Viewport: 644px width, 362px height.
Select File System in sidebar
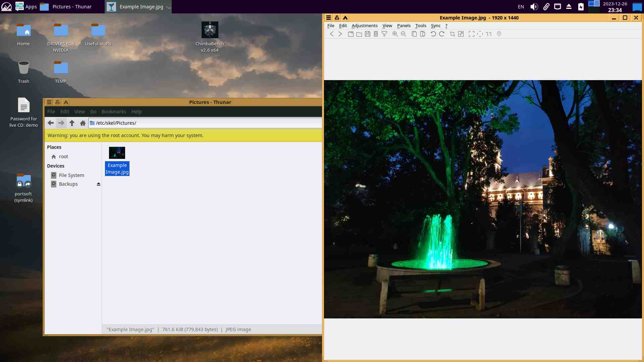pyautogui.click(x=71, y=175)
